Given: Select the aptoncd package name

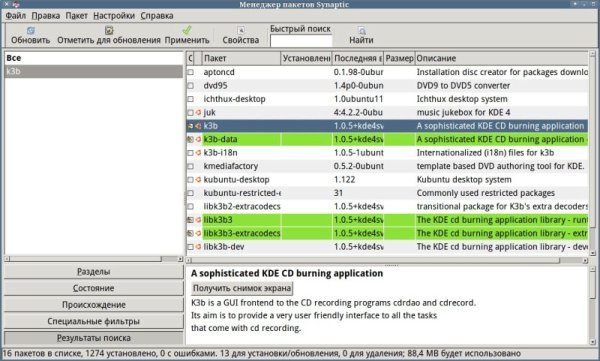Looking at the screenshot, I should point(219,72).
